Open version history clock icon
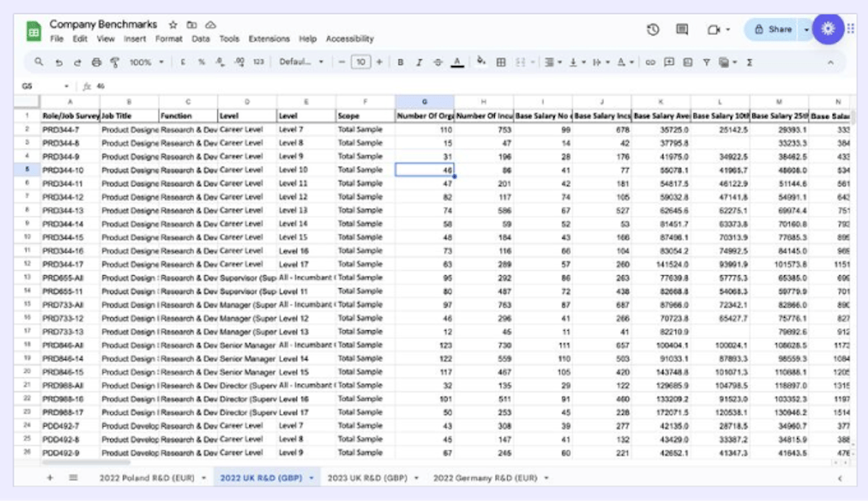868x501 pixels. 653,30
